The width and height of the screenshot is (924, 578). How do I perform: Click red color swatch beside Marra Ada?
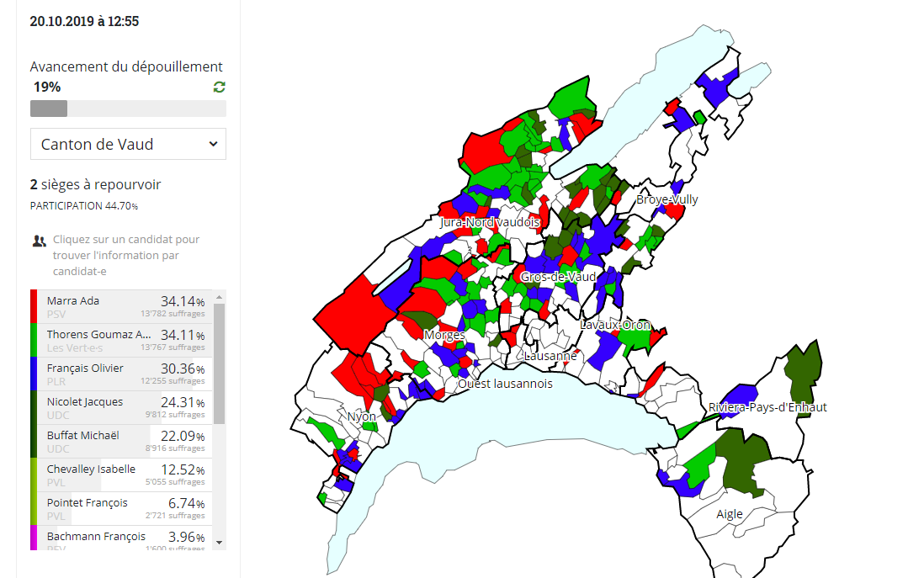(34, 306)
